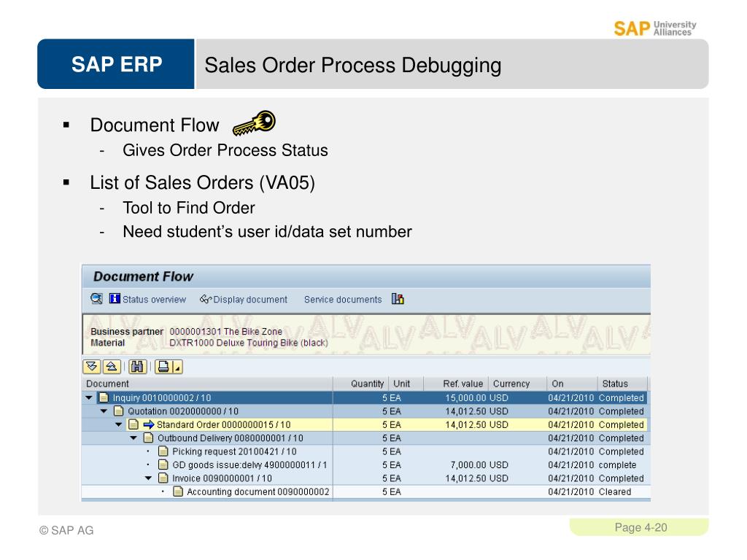
Task: Click the Page 4-20 label
Action: (640, 527)
